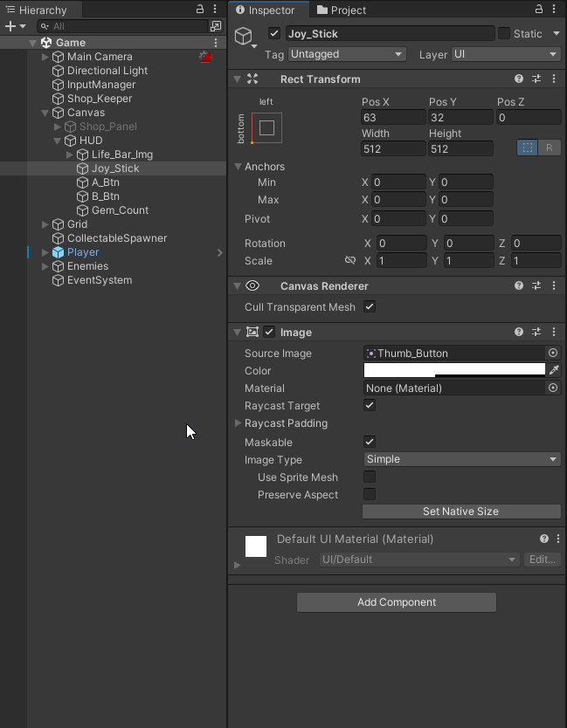Open Canvas Renderer presets menu
This screenshot has height=728, width=567.
pos(536,285)
